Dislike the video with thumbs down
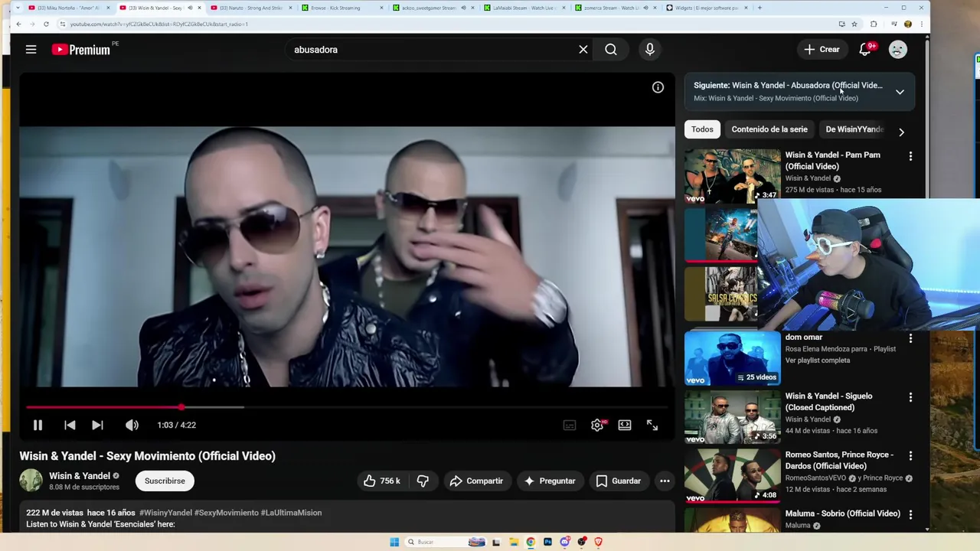Image resolution: width=980 pixels, height=551 pixels. coord(423,481)
